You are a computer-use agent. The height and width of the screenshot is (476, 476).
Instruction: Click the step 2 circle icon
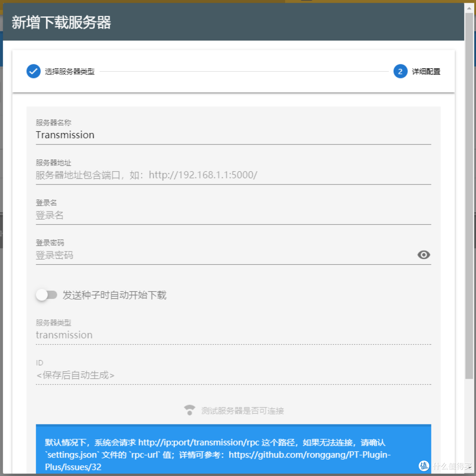pyautogui.click(x=400, y=71)
